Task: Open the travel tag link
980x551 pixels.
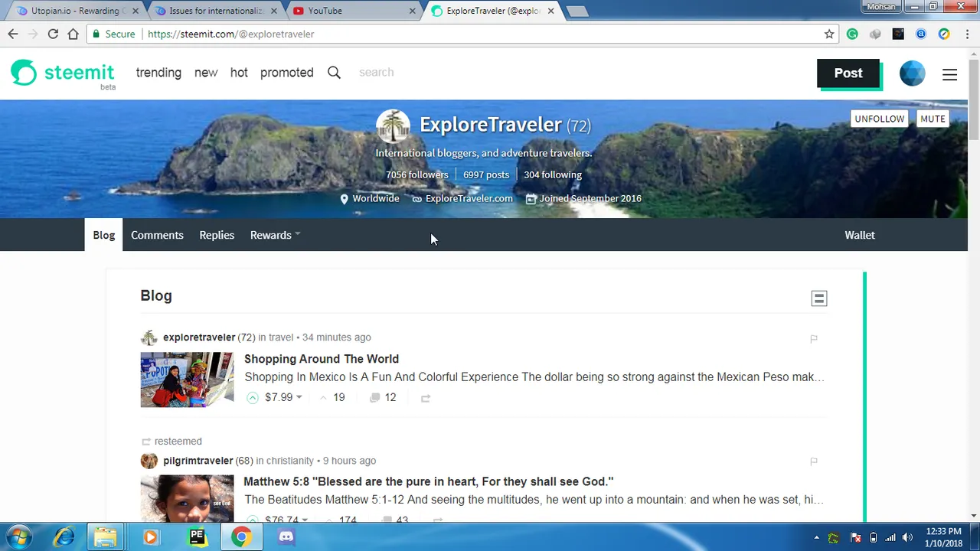Action: (281, 337)
